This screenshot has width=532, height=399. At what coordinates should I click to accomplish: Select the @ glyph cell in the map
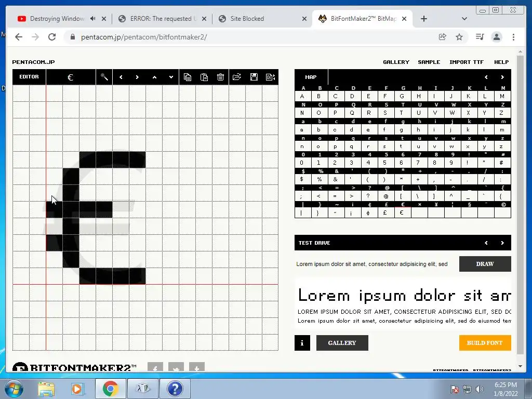[x=385, y=196]
